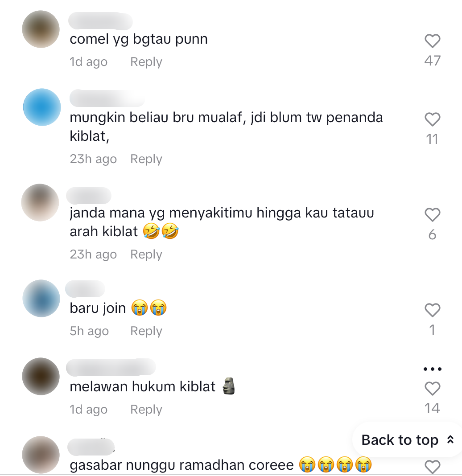This screenshot has height=476, width=462.
Task: Like the comment 'comel yg bgtau punn'
Action: coord(432,41)
